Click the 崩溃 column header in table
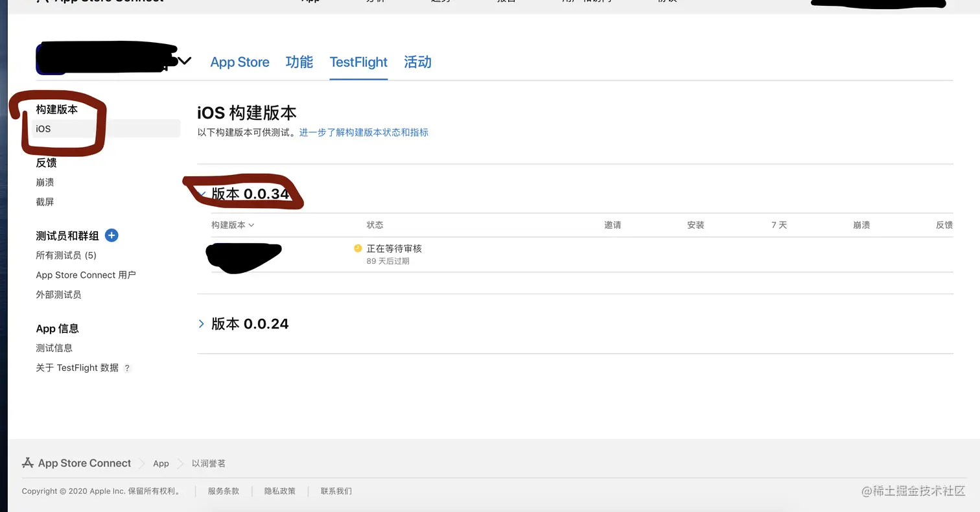The height and width of the screenshot is (512, 980). (x=861, y=225)
